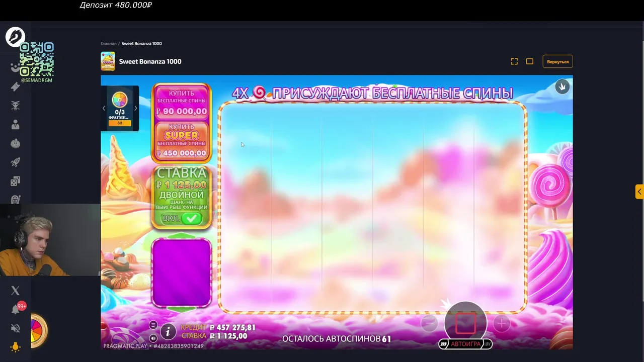Open the X social link icon

click(15, 291)
